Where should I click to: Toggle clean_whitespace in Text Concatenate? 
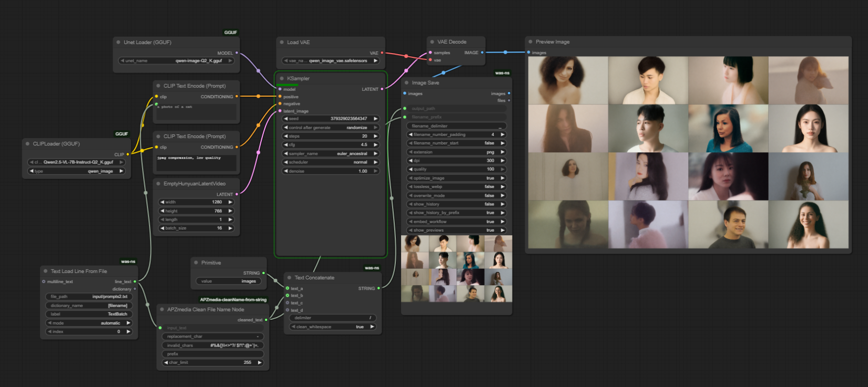point(332,327)
